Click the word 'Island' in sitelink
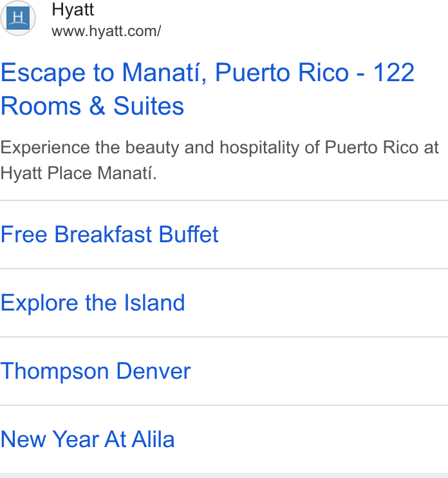Screen dimensions: 448x478 [x=154, y=303]
